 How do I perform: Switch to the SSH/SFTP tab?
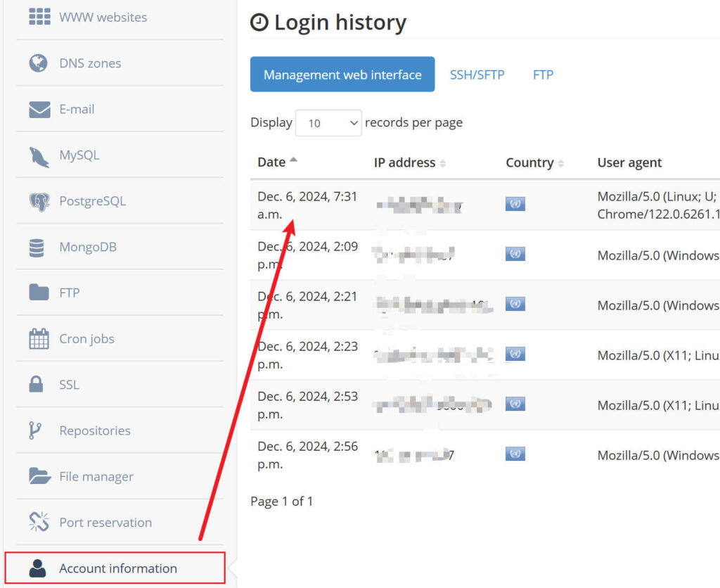point(477,75)
